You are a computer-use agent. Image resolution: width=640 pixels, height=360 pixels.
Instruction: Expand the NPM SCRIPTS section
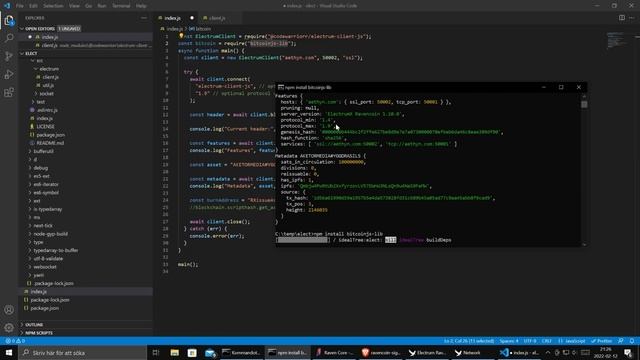coord(22,333)
